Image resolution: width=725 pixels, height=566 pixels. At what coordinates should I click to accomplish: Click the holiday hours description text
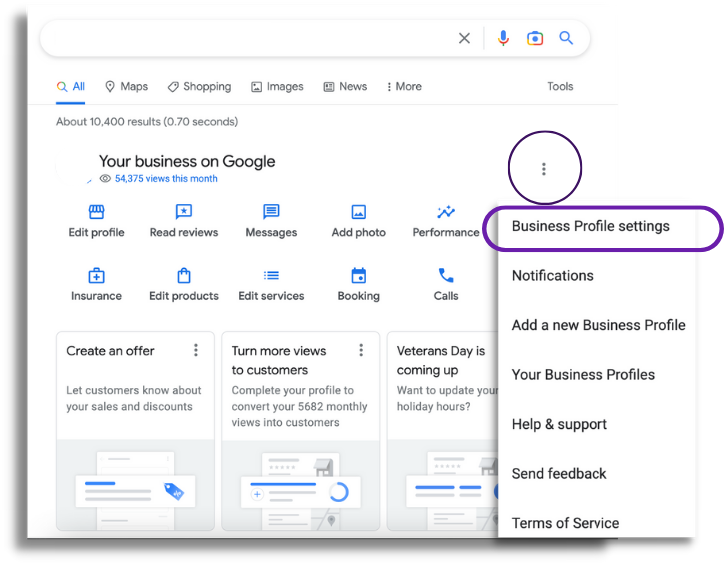click(x=447, y=398)
